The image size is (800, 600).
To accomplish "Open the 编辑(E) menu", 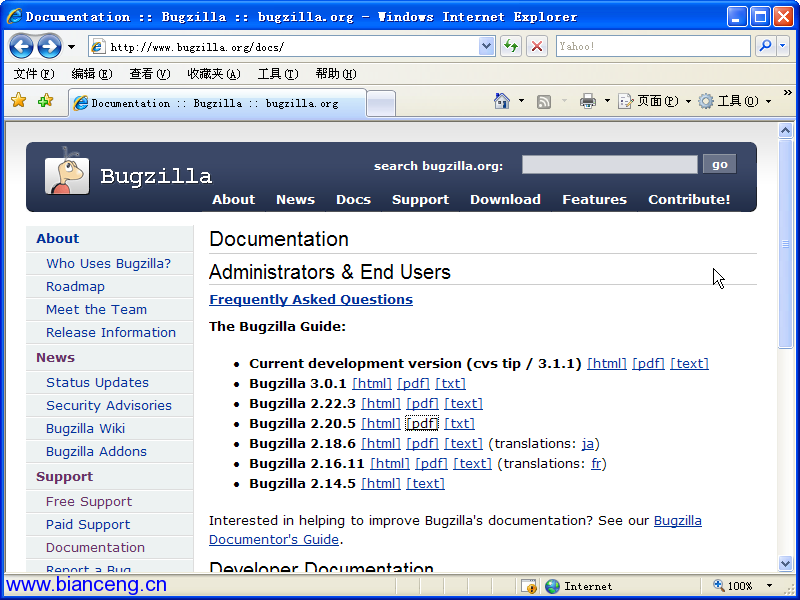I will [x=92, y=74].
